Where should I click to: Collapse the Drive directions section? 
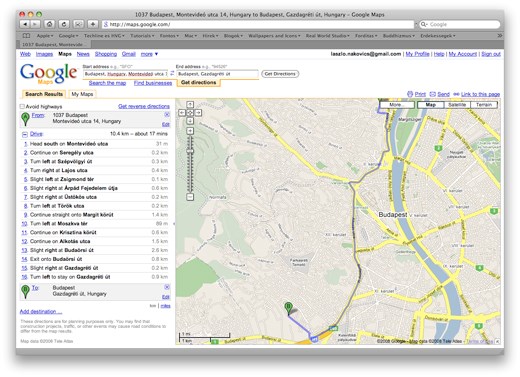[25, 134]
